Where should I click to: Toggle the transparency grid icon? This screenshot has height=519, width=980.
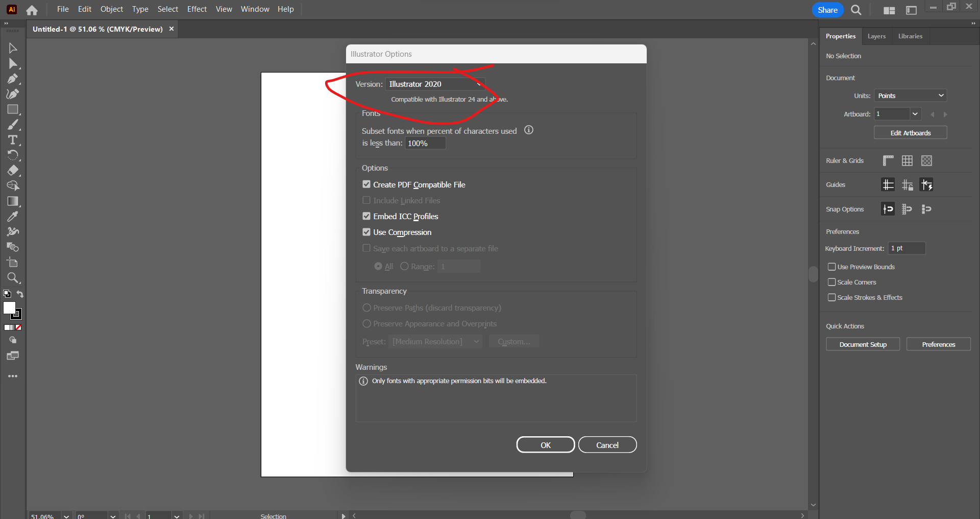[x=926, y=160]
